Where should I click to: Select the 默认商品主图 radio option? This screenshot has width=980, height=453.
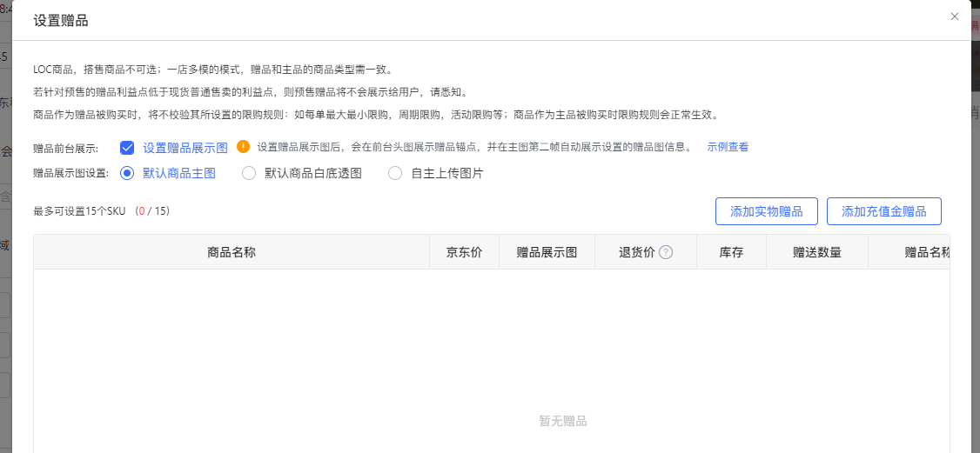click(128, 173)
